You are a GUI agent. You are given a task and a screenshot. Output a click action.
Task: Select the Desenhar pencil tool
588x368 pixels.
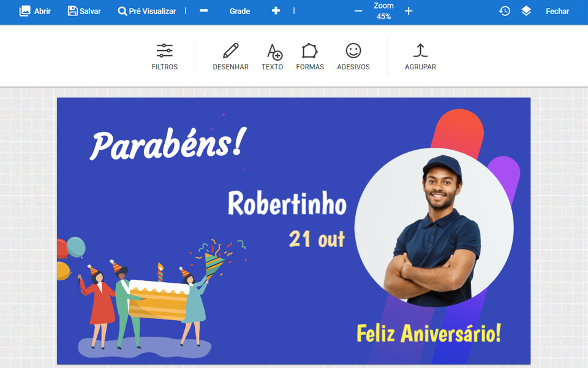[x=231, y=57]
